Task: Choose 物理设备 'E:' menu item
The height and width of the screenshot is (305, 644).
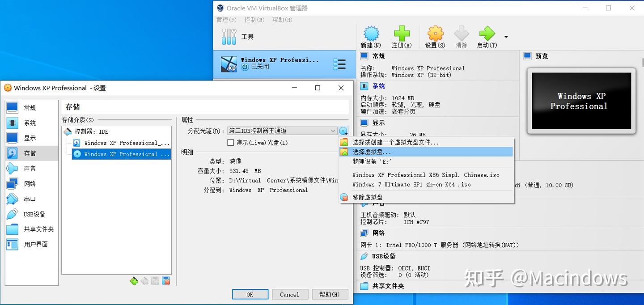Action: click(426, 161)
